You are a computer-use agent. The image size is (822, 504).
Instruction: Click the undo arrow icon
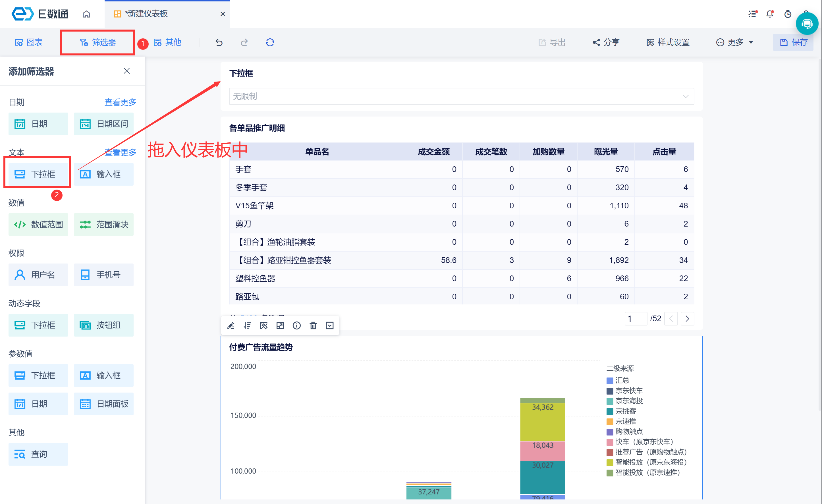click(219, 42)
